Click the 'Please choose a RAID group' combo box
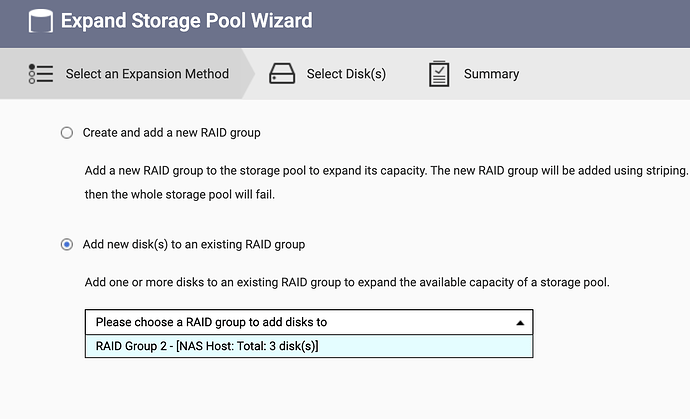Viewport: 690px width, 419px height. [300, 322]
